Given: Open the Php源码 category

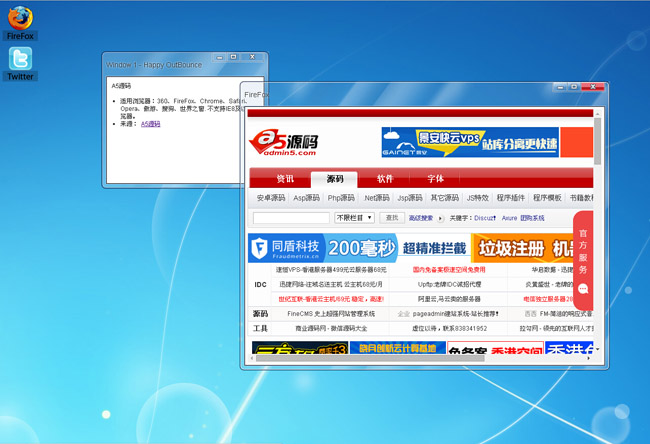Looking at the screenshot, I should pos(341,198).
